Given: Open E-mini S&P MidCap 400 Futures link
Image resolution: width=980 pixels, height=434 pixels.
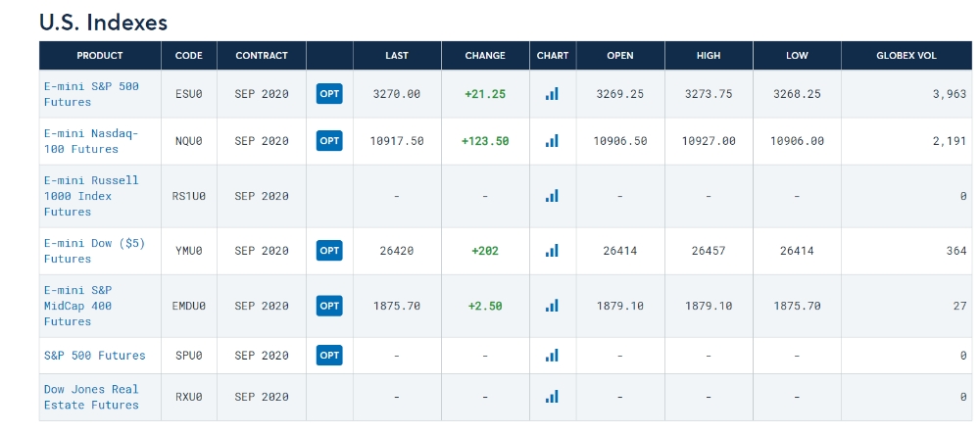Looking at the screenshot, I should pyautogui.click(x=78, y=306).
